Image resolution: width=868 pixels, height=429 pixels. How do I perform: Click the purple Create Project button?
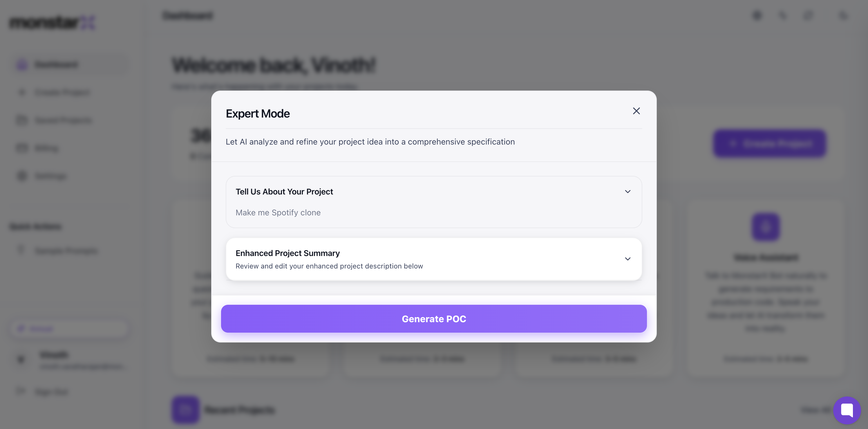[x=769, y=144]
